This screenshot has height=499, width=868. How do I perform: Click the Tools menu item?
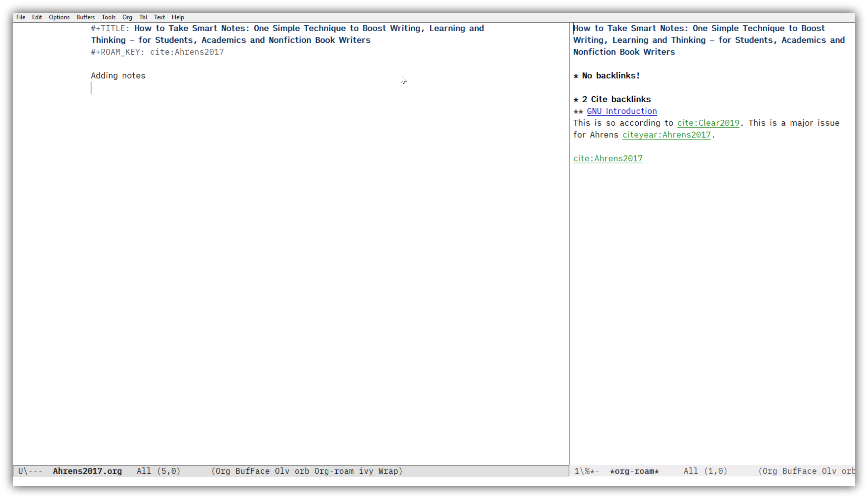tap(108, 17)
